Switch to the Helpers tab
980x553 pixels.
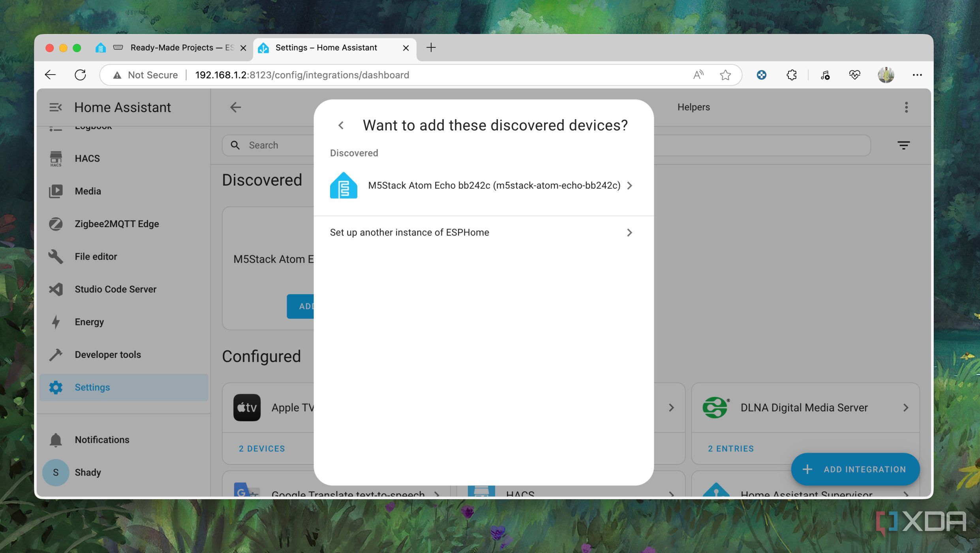[693, 107]
